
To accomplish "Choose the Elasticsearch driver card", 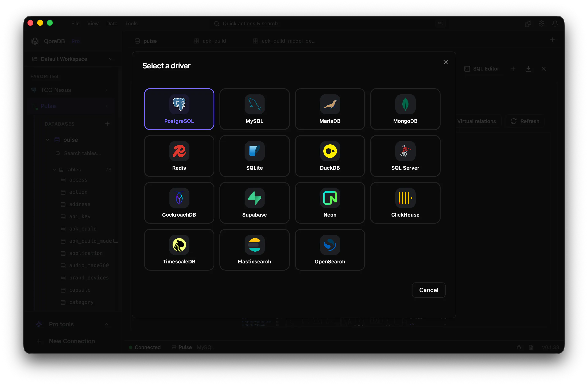I will pyautogui.click(x=254, y=250).
